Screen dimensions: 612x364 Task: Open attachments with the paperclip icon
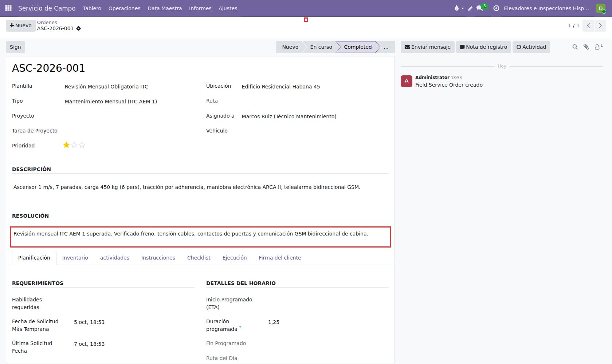(586, 47)
